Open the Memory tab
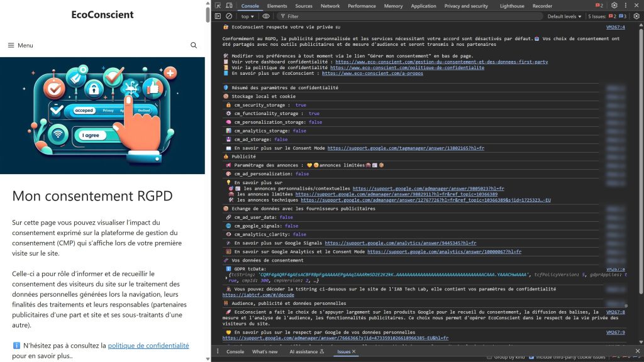The width and height of the screenshot is (644, 362). click(x=393, y=6)
